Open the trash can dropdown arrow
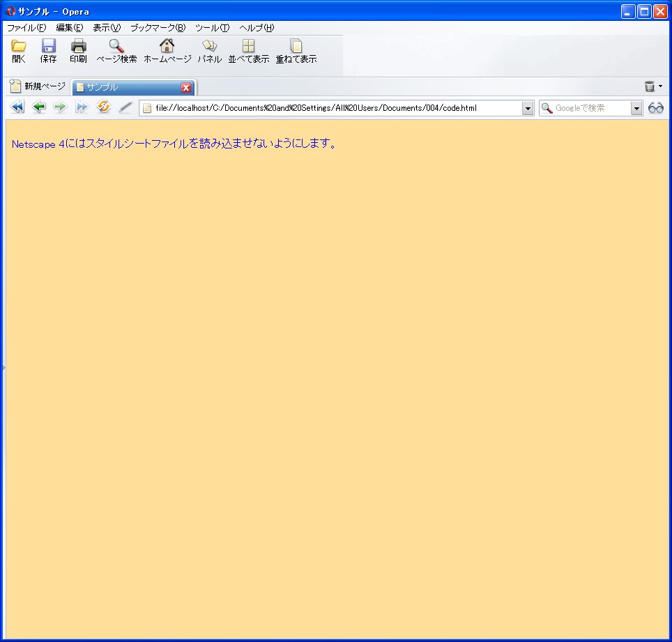The image size is (672, 642). click(x=660, y=86)
